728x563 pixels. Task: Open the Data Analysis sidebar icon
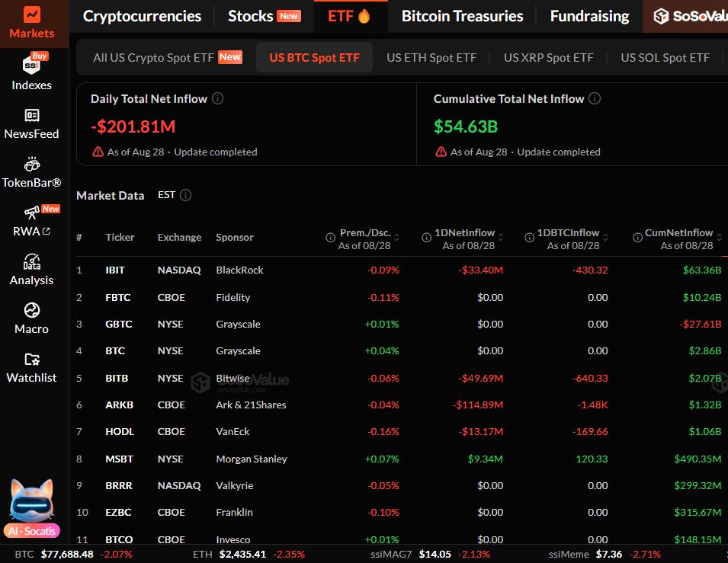(31, 262)
